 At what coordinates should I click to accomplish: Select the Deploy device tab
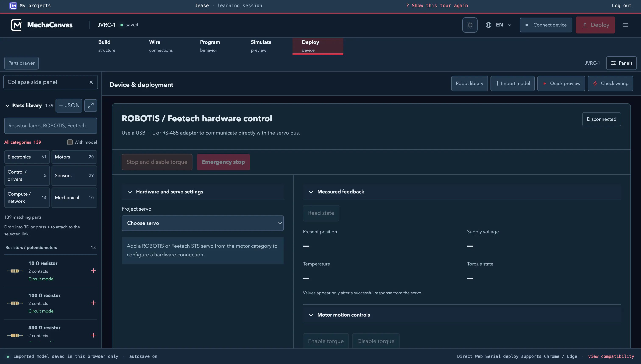318,46
